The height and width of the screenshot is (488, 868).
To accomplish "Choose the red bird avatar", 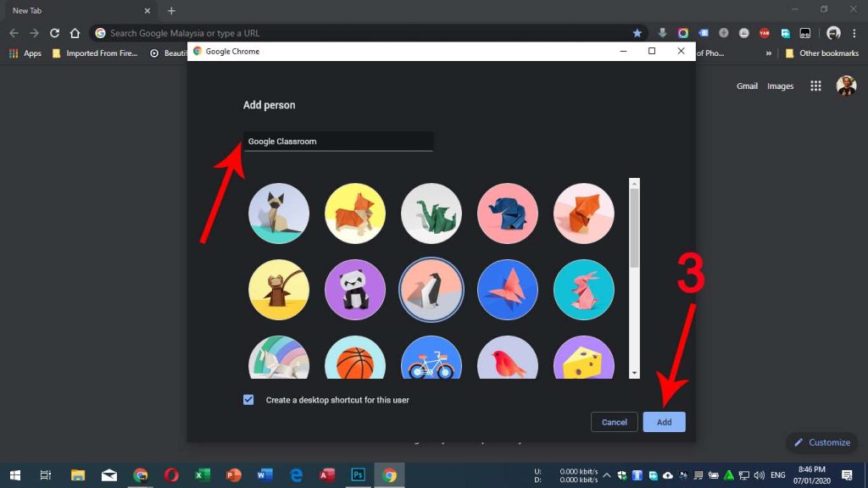I will point(508,358).
